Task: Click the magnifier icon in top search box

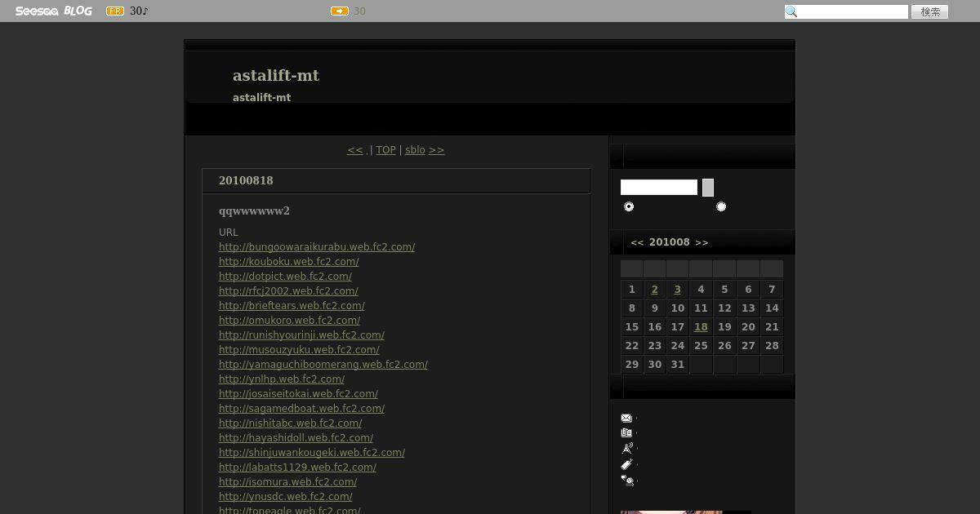Action: point(791,11)
